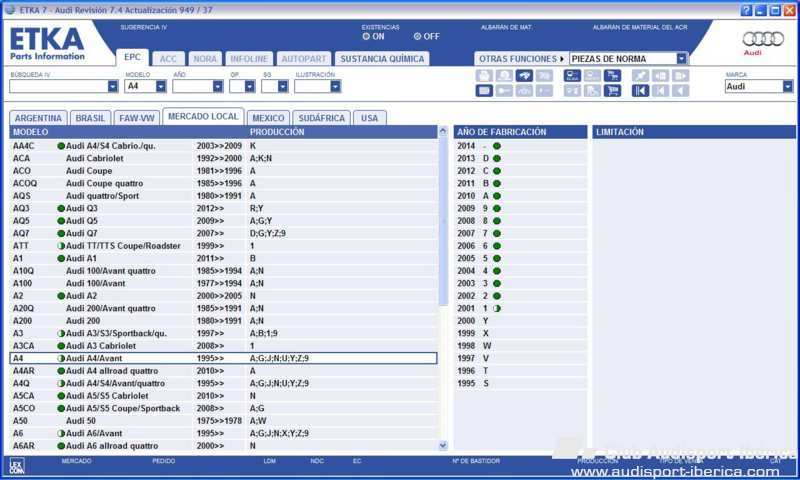
Task: Click the EXCOM icon in the bottom-left corner
Action: pyautogui.click(x=16, y=465)
